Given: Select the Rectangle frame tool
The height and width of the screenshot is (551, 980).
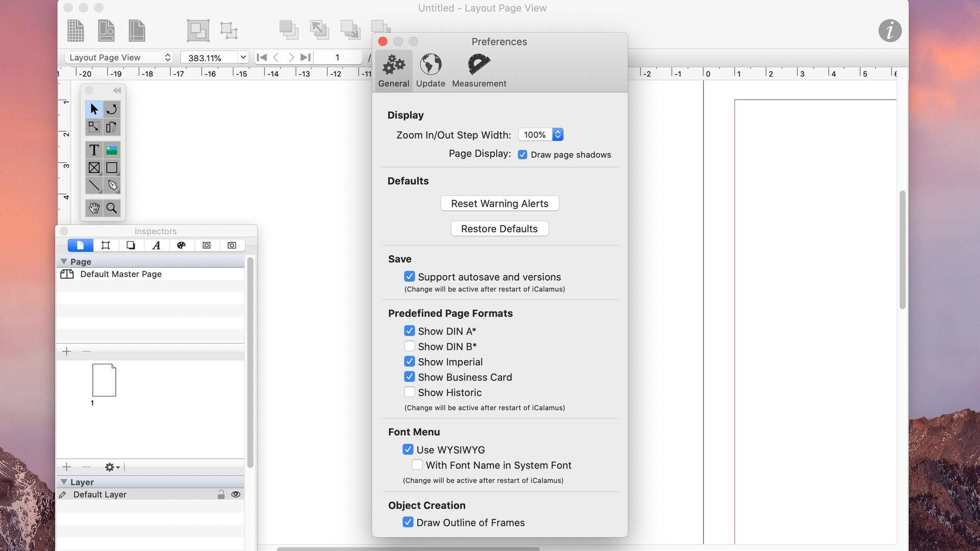Looking at the screenshot, I should 112,167.
